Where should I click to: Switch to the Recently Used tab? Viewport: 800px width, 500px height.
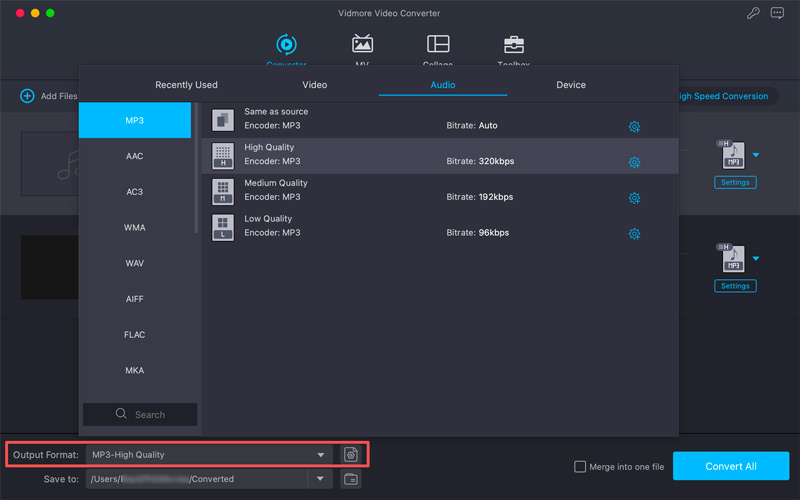tap(186, 85)
